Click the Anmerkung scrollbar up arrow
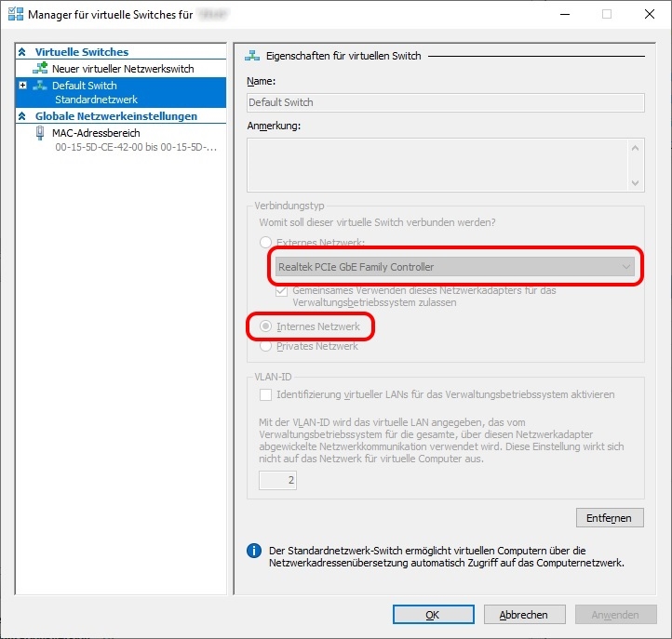Screen dimensions: 672x639 pos(636,148)
